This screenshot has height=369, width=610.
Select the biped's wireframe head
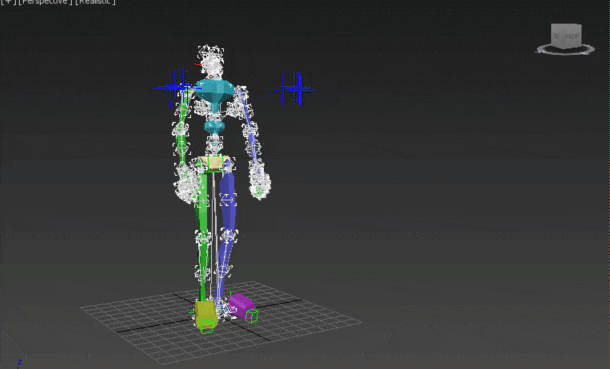[x=210, y=61]
